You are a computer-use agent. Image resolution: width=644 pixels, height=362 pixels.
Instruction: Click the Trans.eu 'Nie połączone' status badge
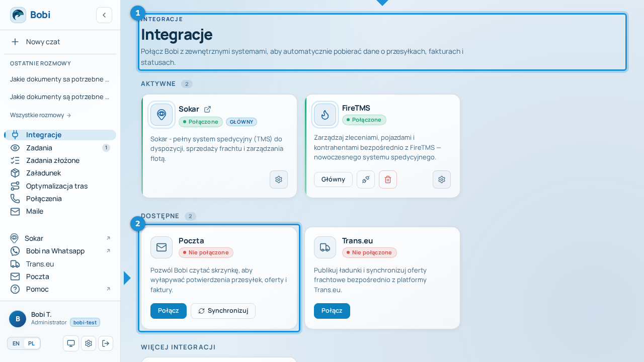369,252
